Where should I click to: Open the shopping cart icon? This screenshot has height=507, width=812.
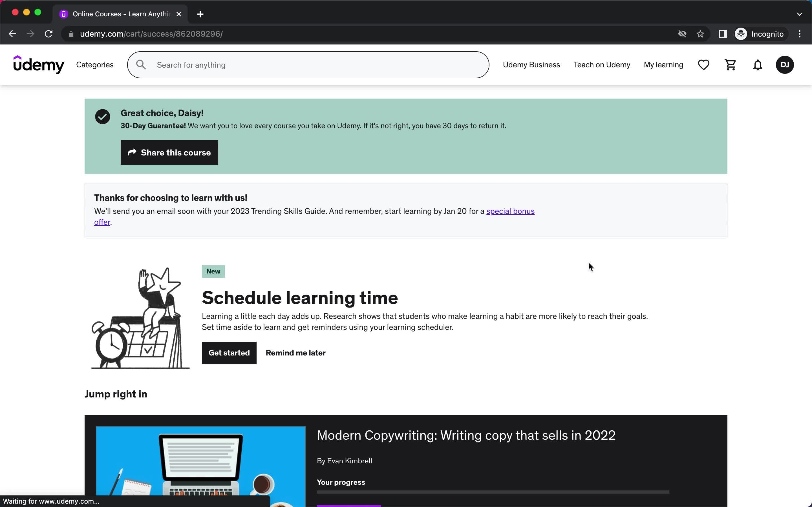click(730, 64)
